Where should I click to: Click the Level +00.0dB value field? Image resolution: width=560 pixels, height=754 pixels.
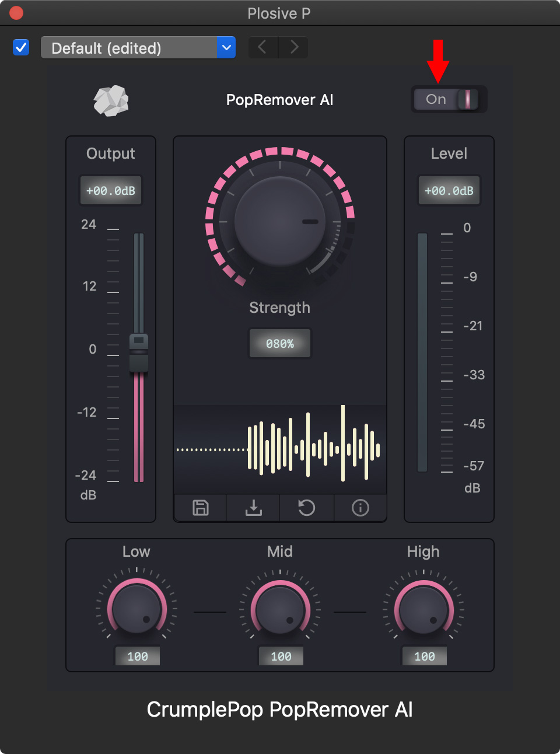(449, 191)
